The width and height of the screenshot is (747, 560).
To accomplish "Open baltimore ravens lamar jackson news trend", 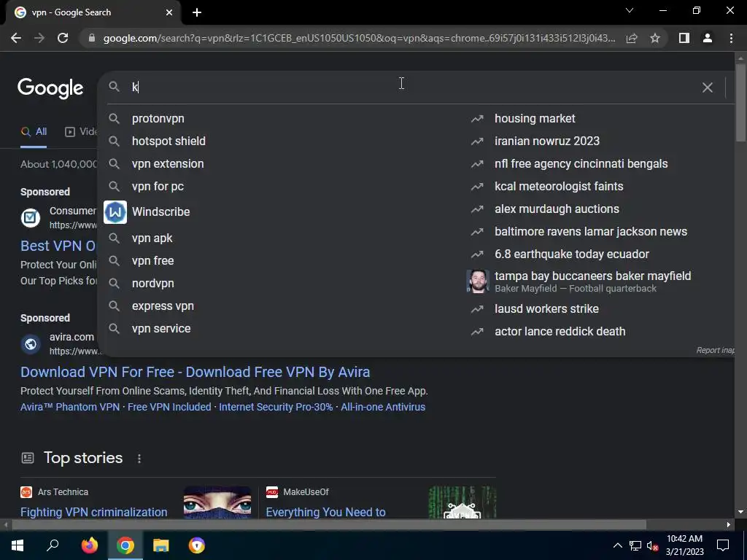I will [591, 231].
